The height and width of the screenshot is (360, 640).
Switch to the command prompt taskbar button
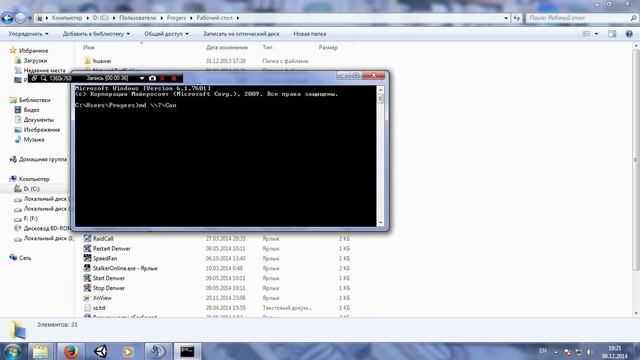click(187, 351)
